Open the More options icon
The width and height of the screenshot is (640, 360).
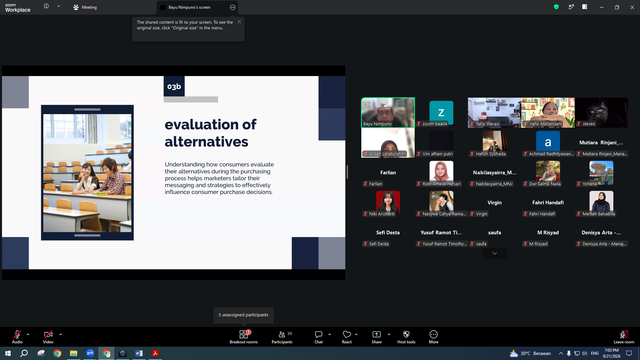click(433, 334)
